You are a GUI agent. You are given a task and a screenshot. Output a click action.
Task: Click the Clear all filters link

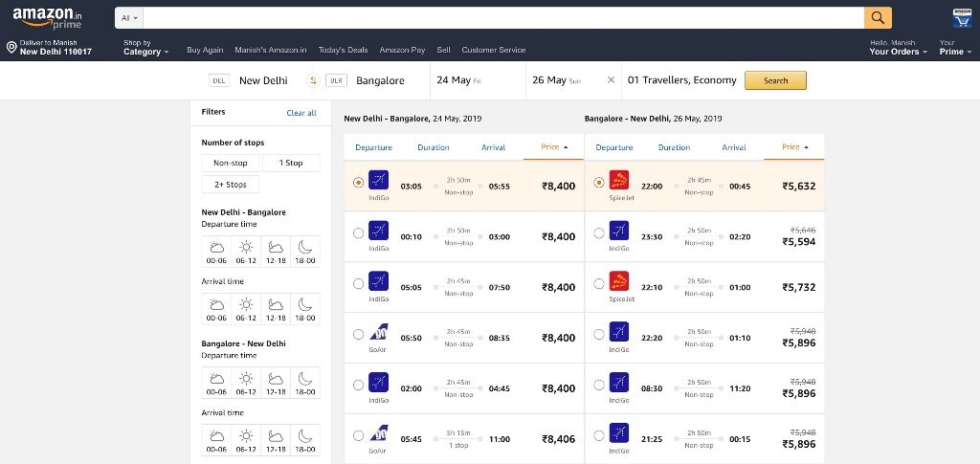coord(301,113)
